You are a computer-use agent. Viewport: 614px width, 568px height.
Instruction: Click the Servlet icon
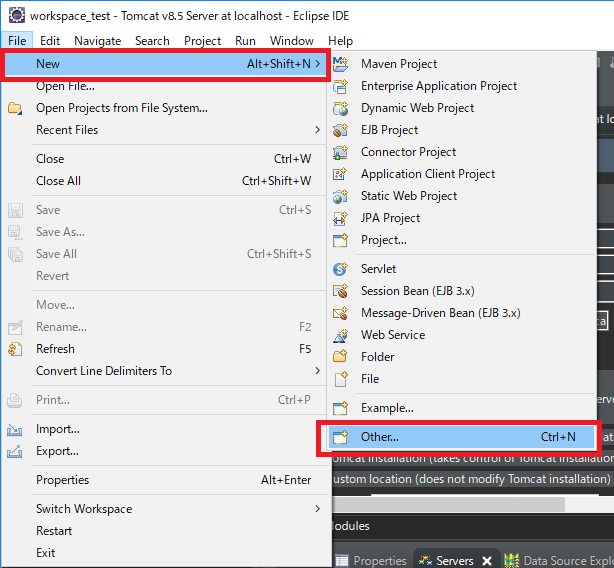340,269
